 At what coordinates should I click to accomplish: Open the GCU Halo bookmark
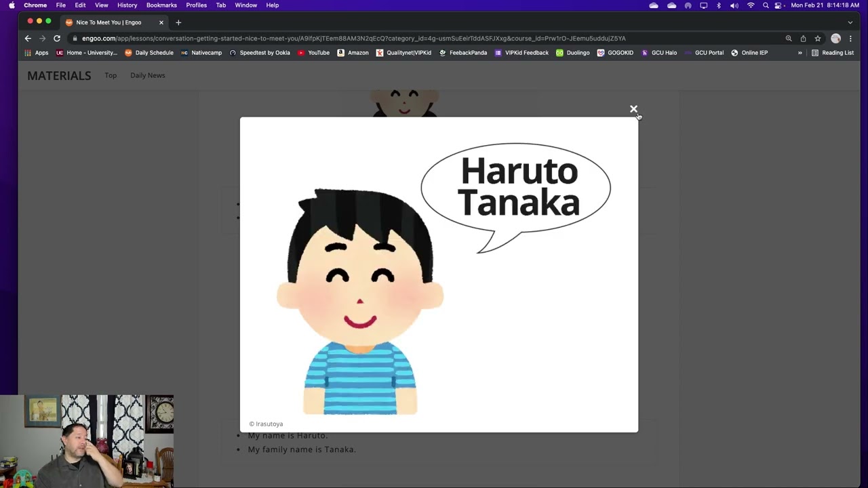click(x=659, y=53)
